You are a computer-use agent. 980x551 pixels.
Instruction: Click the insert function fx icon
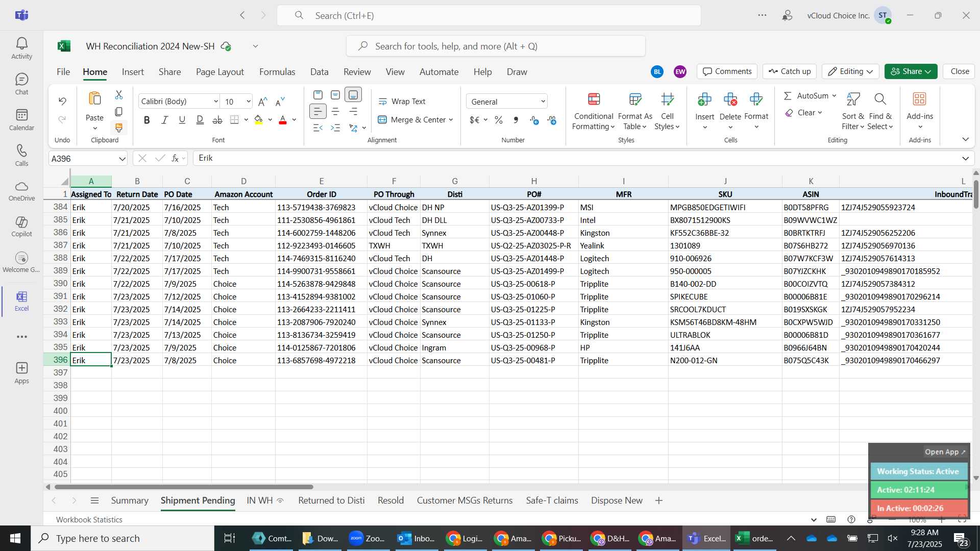175,158
